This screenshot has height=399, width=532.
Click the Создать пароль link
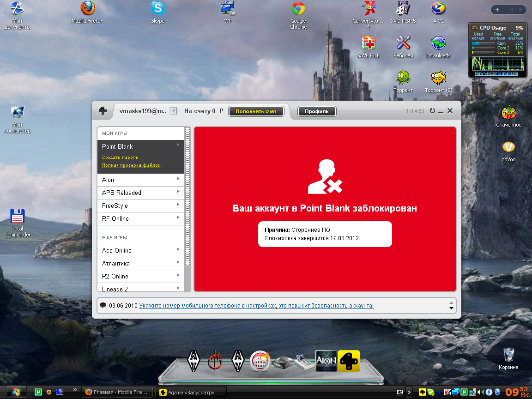click(x=120, y=157)
